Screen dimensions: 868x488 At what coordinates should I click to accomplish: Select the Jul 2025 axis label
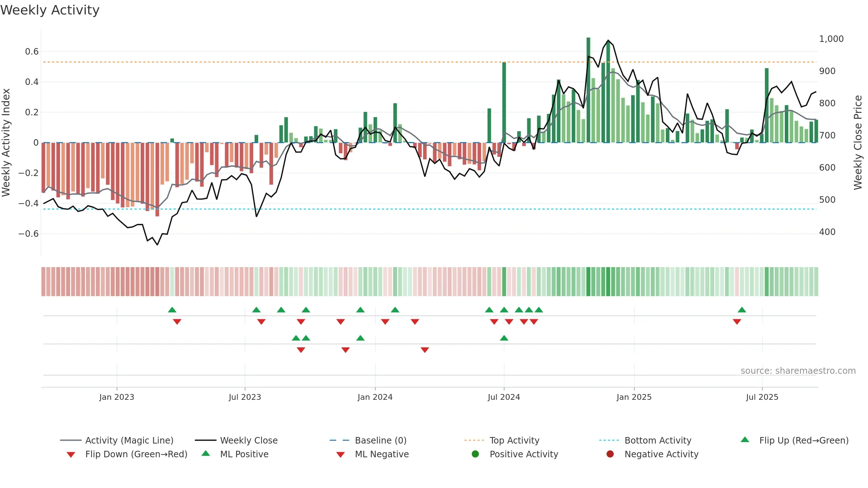[x=762, y=397]
